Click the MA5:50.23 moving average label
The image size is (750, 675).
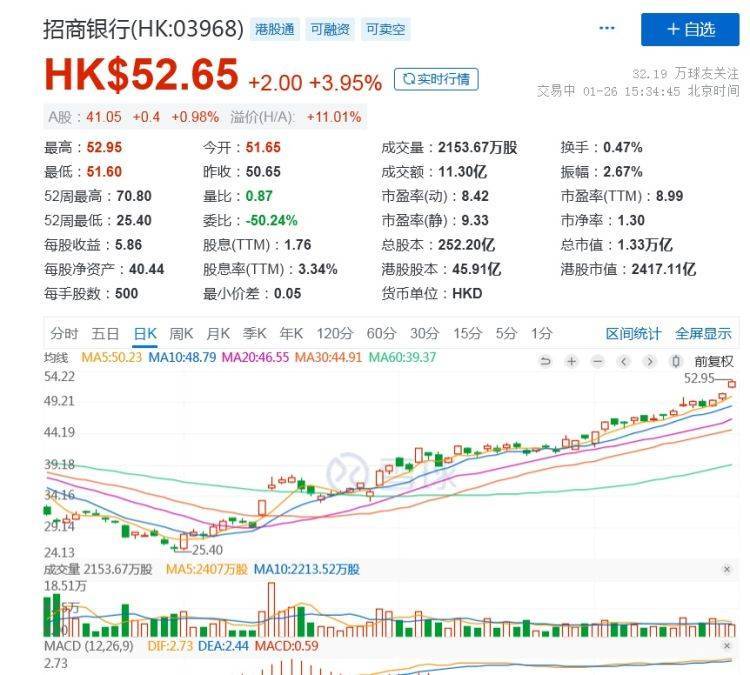coord(111,357)
